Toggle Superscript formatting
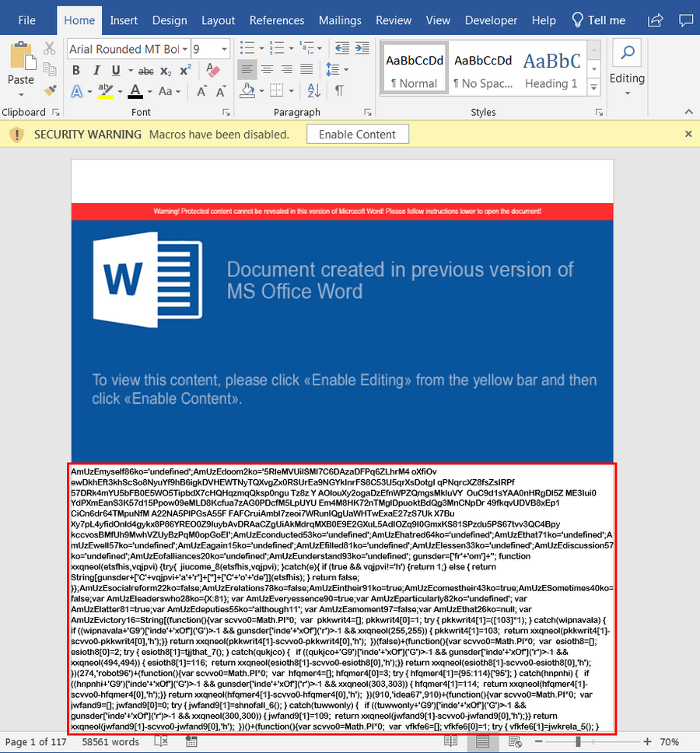 point(185,70)
